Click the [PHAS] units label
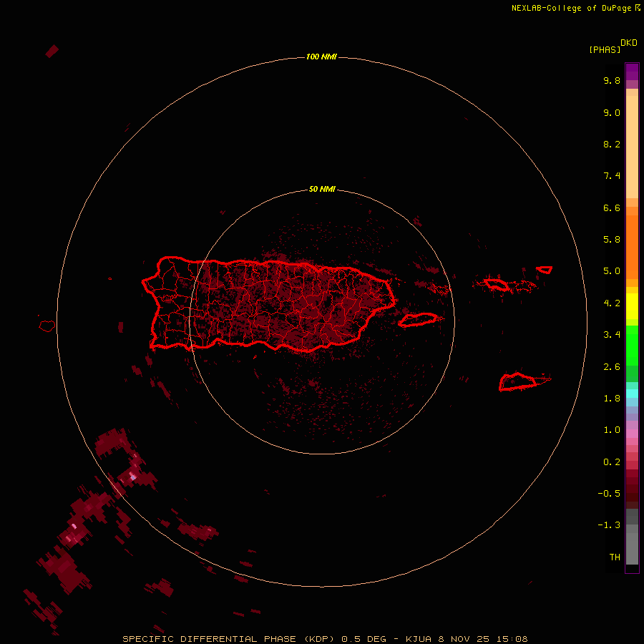644x644 pixels. [x=605, y=49]
